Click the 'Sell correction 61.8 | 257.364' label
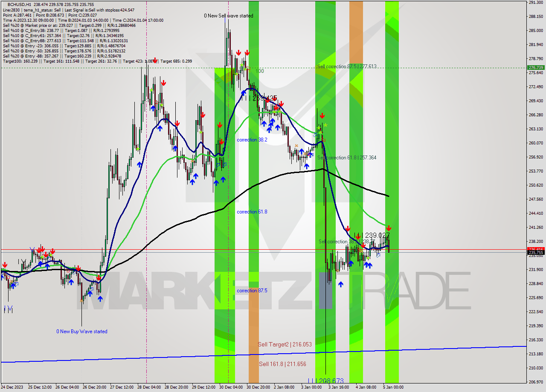Viewport: 546px width, 392px height. pos(347,158)
